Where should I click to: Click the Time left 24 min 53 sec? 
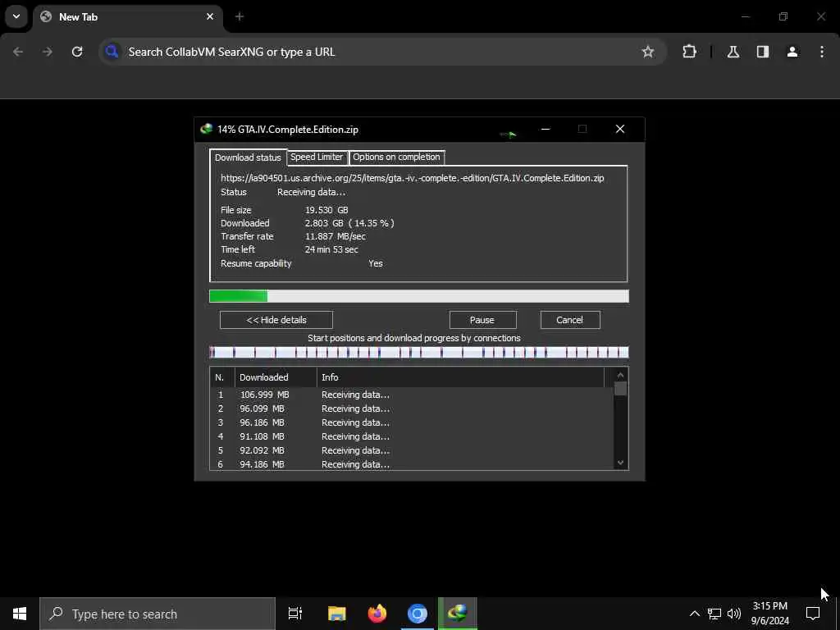click(x=331, y=249)
